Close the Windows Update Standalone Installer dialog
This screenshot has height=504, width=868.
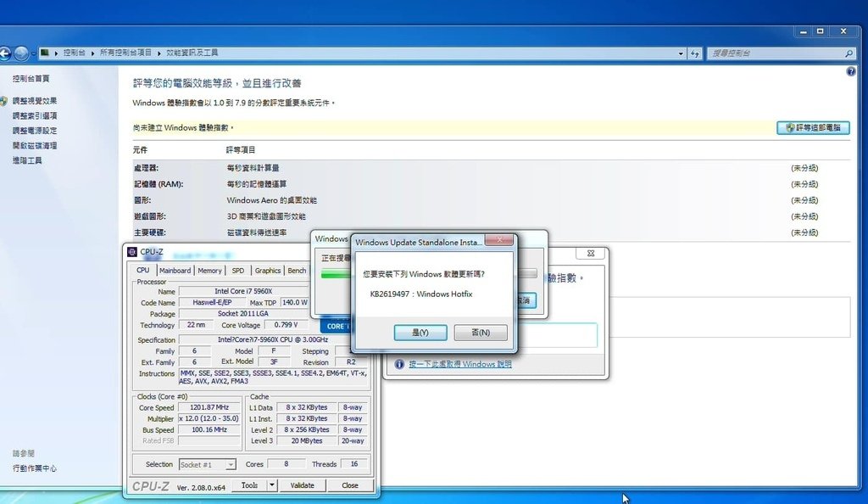[x=499, y=240]
